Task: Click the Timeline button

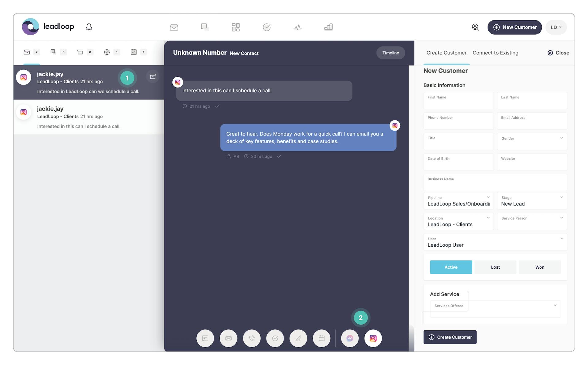Action: (x=390, y=53)
